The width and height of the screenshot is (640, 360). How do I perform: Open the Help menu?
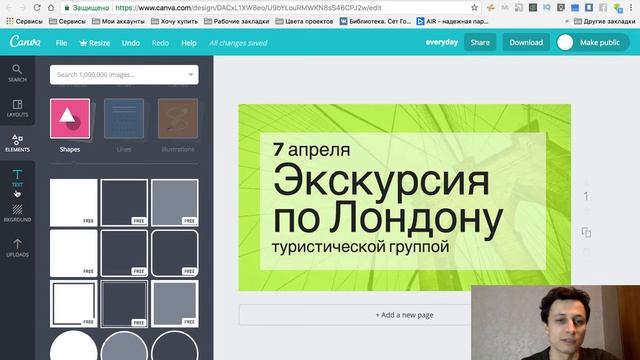[x=189, y=43]
